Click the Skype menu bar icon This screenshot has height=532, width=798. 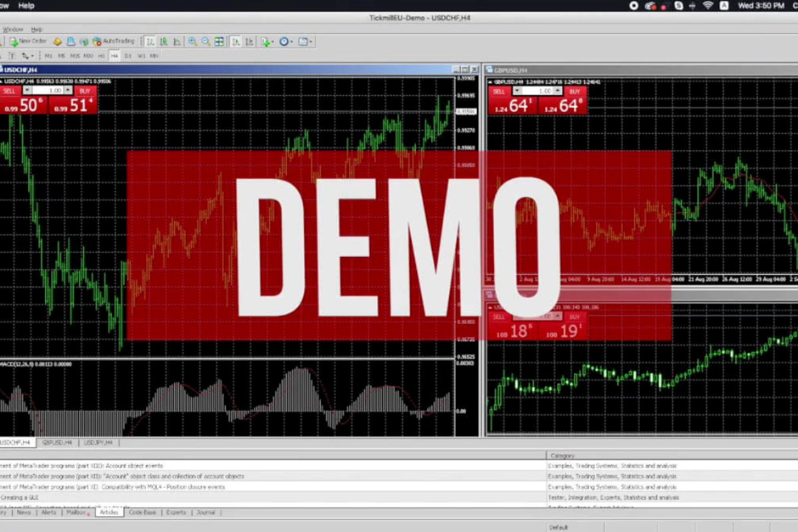(x=678, y=6)
